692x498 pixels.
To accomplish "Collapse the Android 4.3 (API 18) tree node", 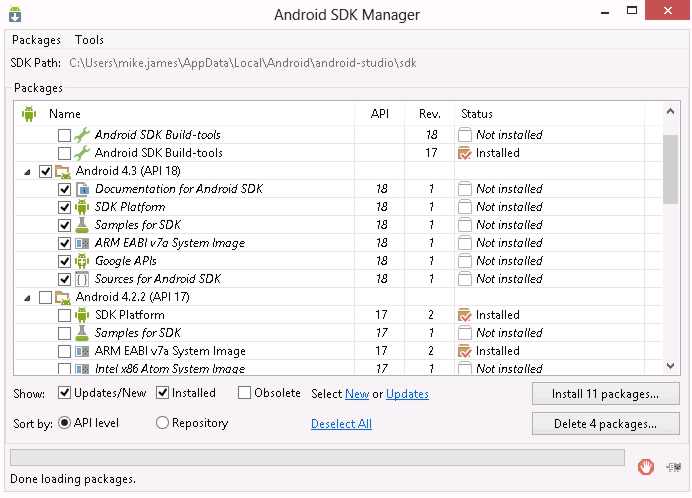I will click(27, 172).
